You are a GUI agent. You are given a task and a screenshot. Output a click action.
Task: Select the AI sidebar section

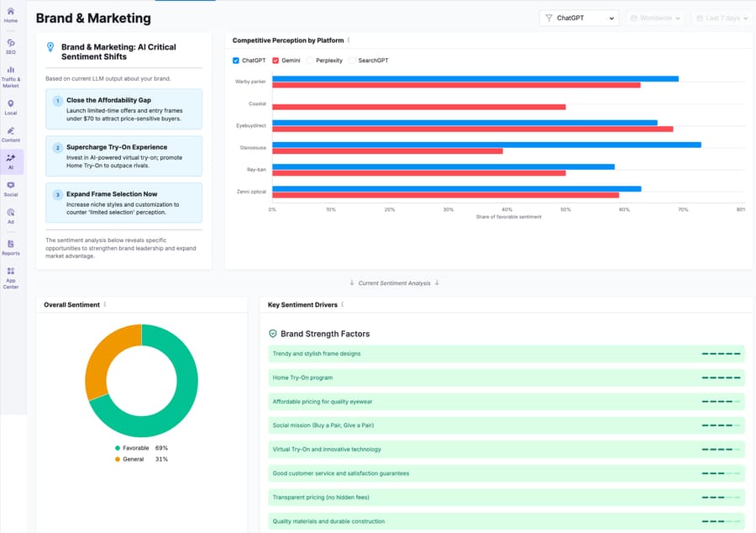click(x=11, y=161)
